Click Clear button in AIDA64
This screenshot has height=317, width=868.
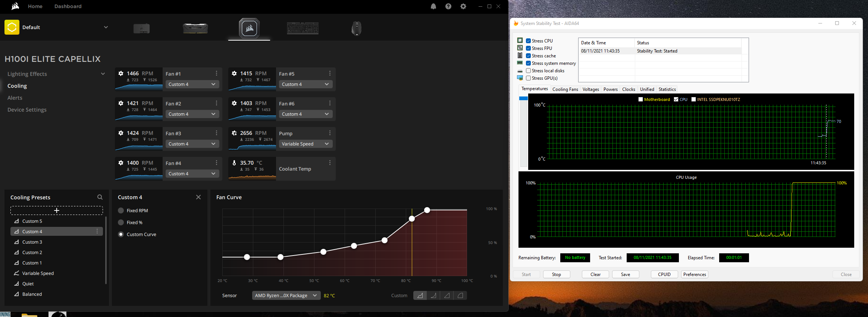point(596,275)
